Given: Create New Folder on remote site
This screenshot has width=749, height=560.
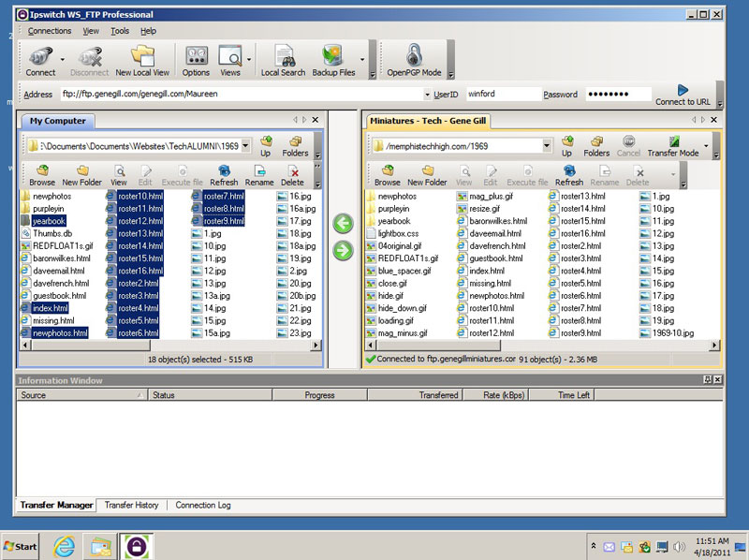Looking at the screenshot, I should (x=427, y=176).
